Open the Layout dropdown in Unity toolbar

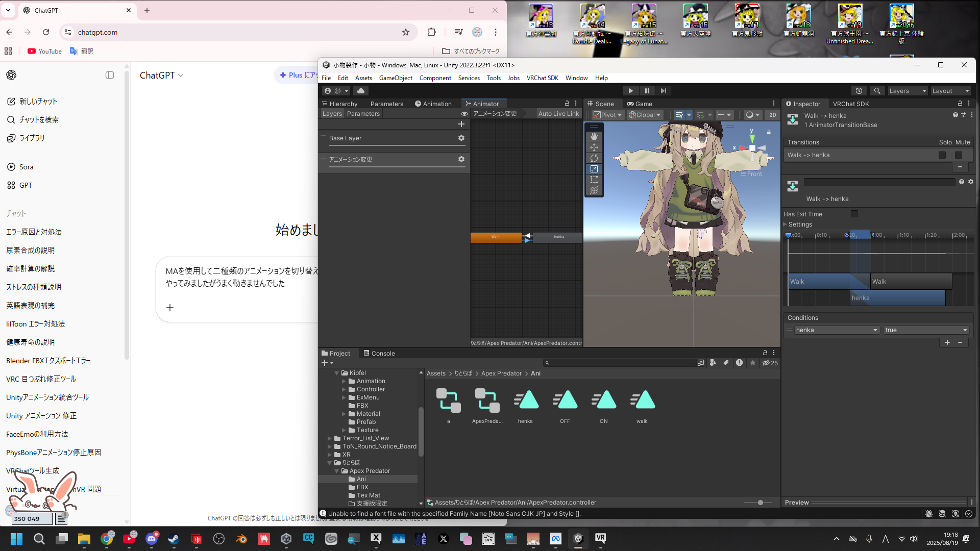click(x=950, y=91)
